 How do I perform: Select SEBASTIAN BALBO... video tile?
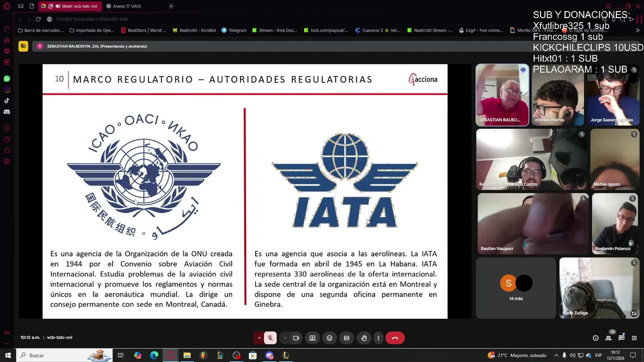pyautogui.click(x=502, y=95)
